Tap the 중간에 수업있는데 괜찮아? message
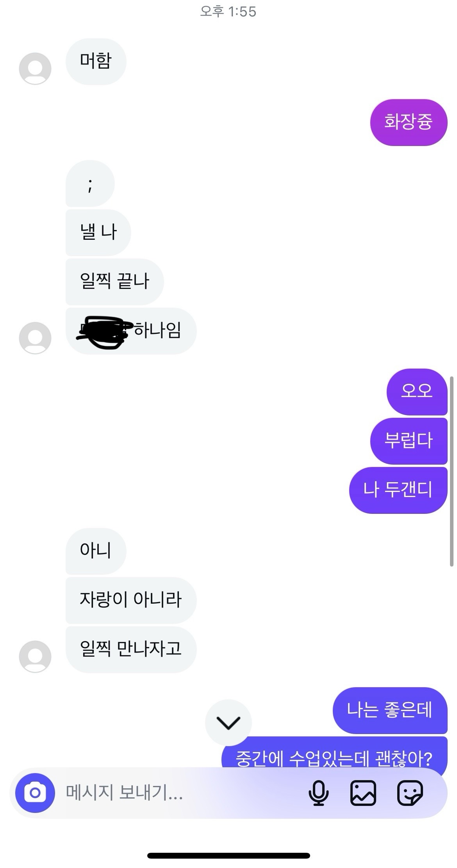 click(334, 752)
